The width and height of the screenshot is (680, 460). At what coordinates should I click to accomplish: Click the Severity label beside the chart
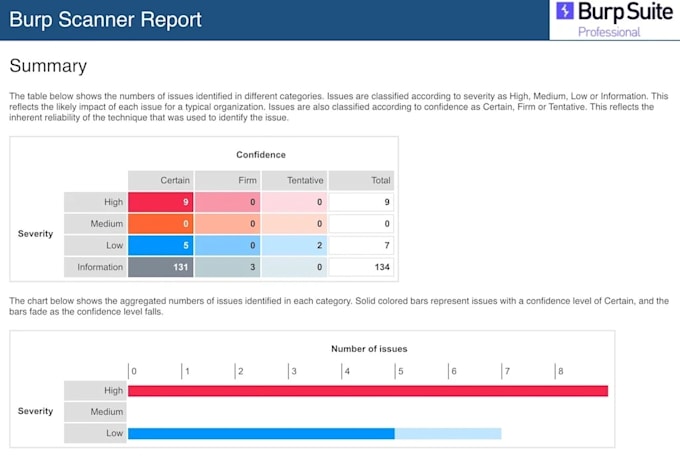coord(36,411)
